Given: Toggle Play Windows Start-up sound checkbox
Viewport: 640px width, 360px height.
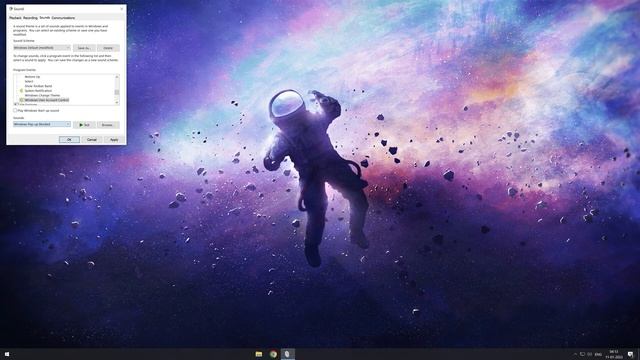Looking at the screenshot, I should pyautogui.click(x=15, y=111).
